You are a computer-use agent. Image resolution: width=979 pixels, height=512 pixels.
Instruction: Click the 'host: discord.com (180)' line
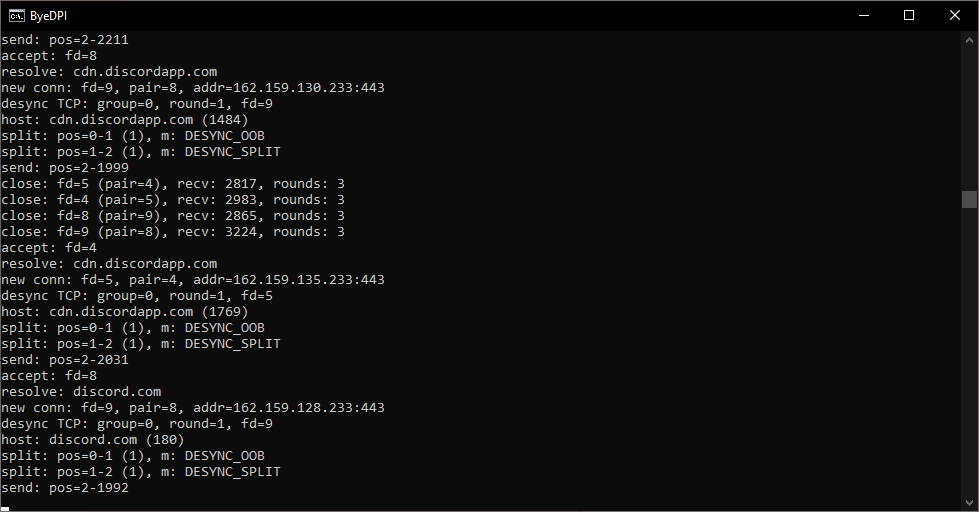pos(93,440)
